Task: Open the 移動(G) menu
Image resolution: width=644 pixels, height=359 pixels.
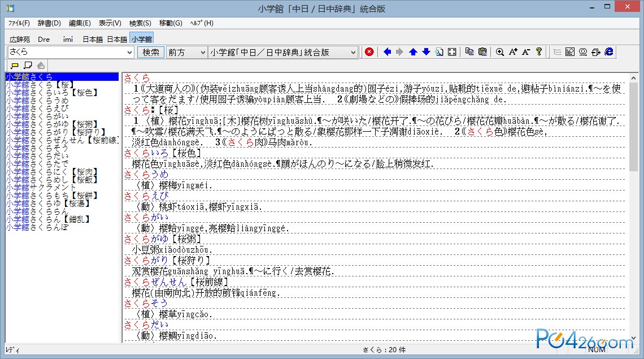Action: (171, 23)
